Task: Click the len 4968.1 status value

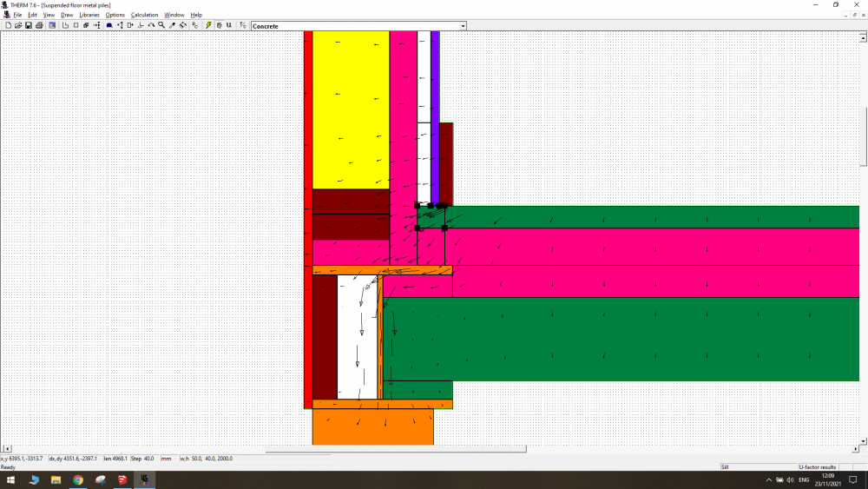Action: coord(115,459)
